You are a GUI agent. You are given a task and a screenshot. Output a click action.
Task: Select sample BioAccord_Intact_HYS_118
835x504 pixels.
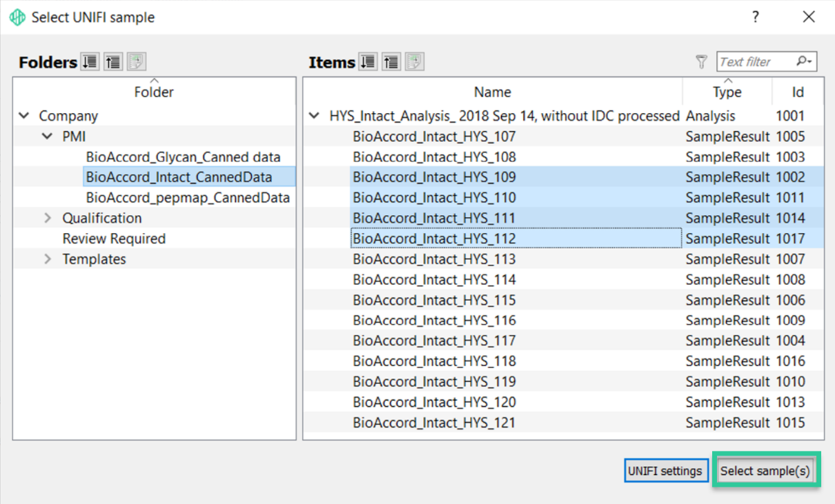click(434, 361)
